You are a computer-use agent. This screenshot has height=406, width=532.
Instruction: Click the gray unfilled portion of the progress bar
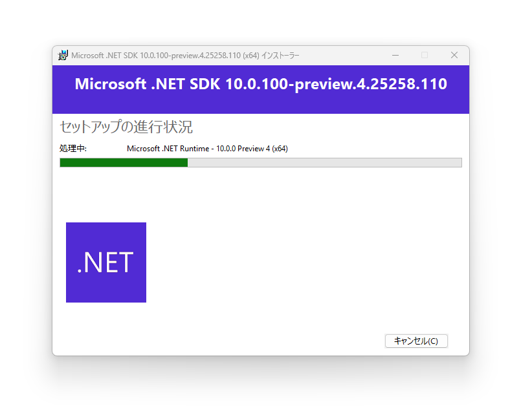click(324, 162)
